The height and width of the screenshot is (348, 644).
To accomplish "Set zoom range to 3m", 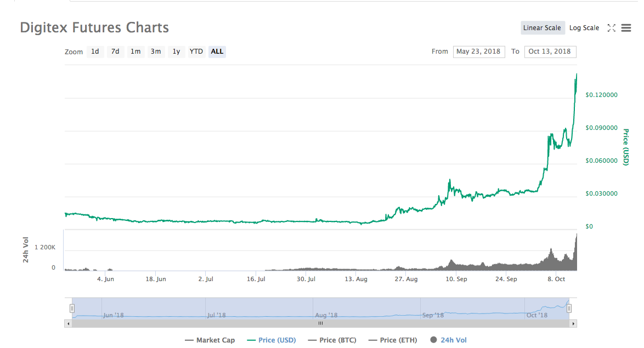I will click(156, 52).
